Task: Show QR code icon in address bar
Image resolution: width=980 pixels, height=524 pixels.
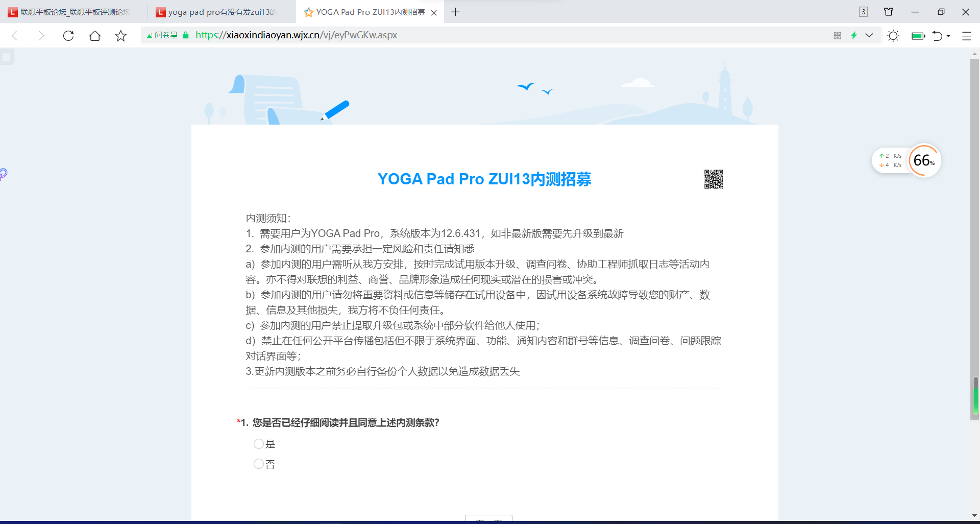Action: pos(837,36)
